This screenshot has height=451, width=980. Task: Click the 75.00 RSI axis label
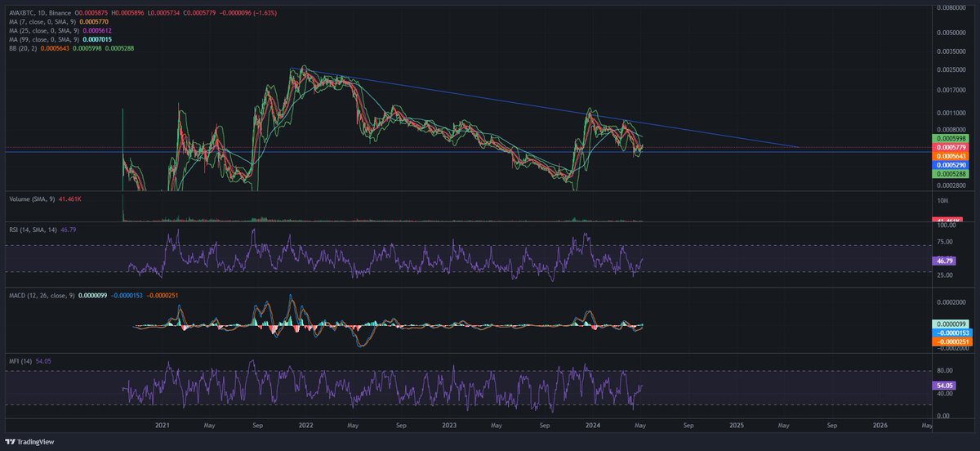(944, 242)
